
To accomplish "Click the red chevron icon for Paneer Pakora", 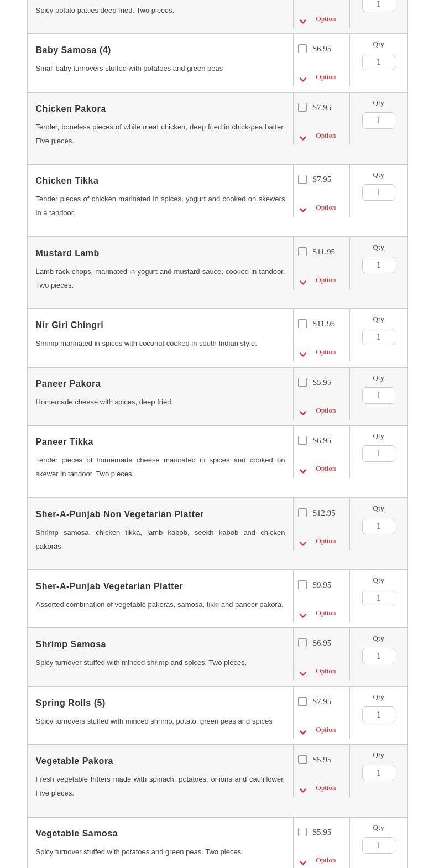I will 302,413.
